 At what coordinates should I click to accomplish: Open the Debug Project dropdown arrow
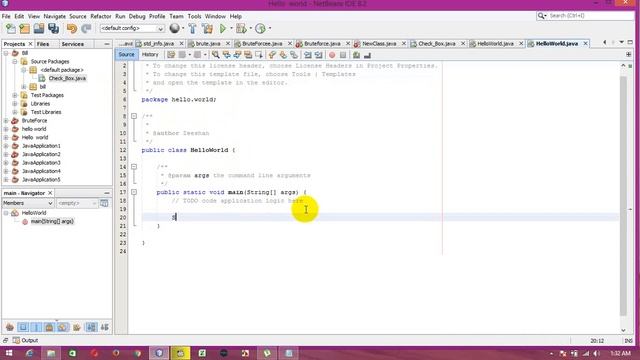point(250,29)
